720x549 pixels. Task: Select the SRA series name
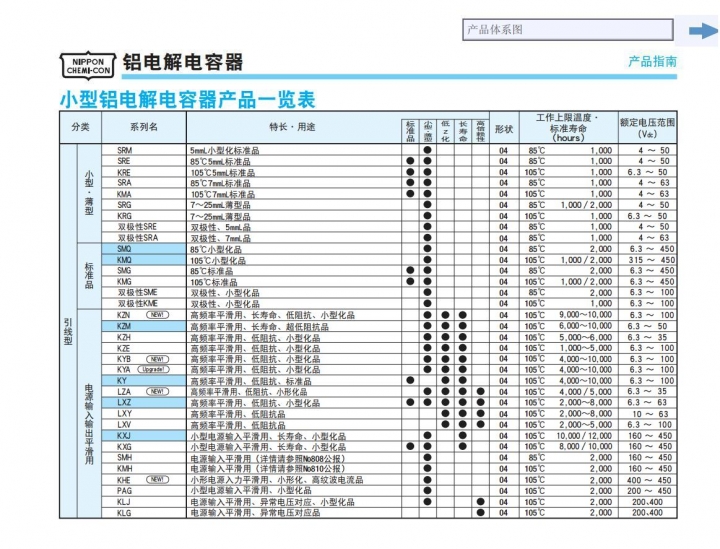(124, 183)
